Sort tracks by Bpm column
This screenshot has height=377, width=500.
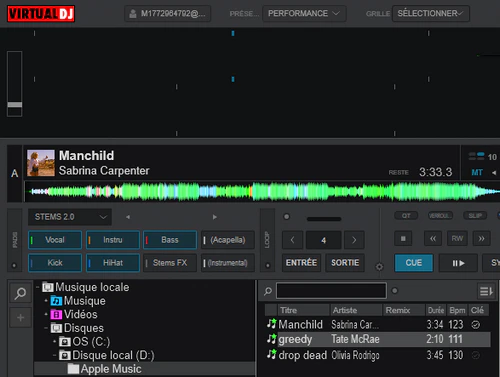tap(457, 310)
